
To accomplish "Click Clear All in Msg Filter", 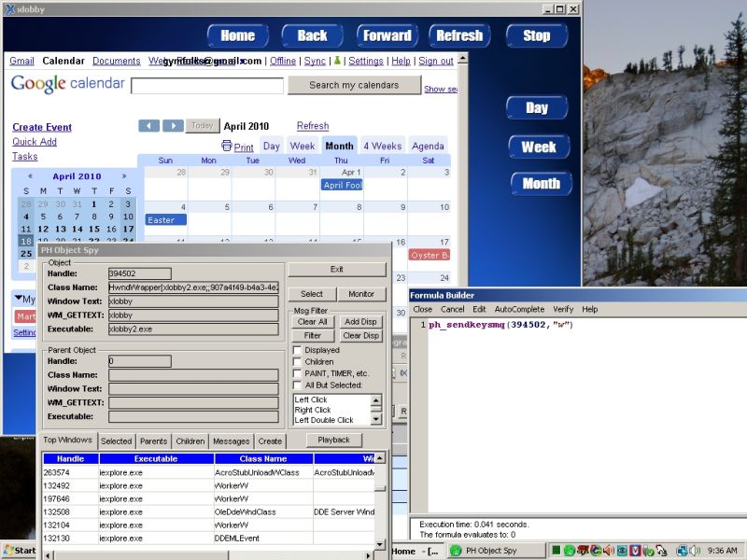I will click(x=313, y=321).
